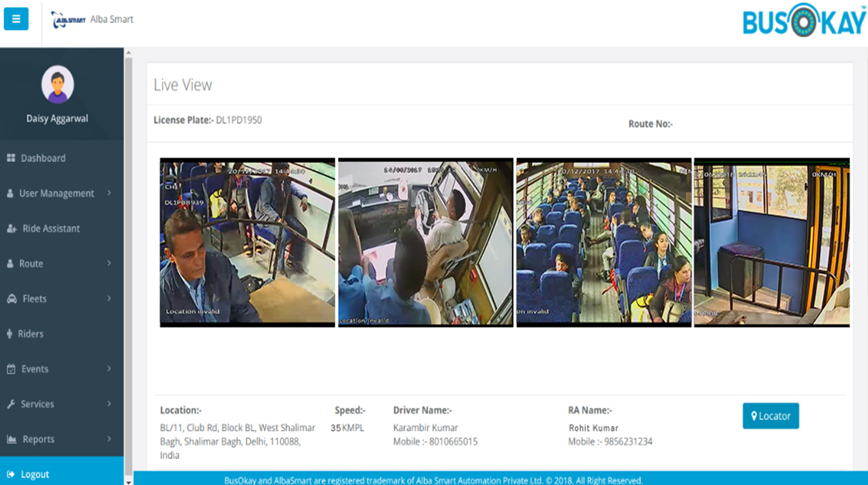This screenshot has width=868, height=485.
Task: Open the first camera feed showing man in jacket
Action: (247, 242)
